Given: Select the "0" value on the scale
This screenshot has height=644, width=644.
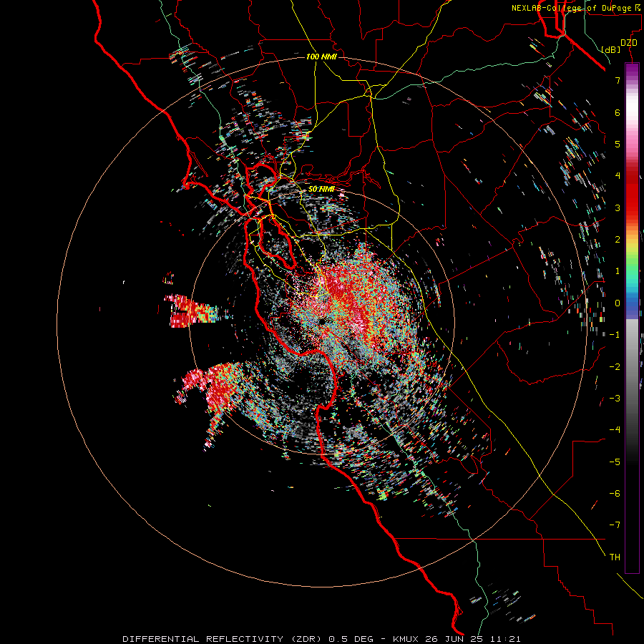Looking at the screenshot, I should click(618, 303).
